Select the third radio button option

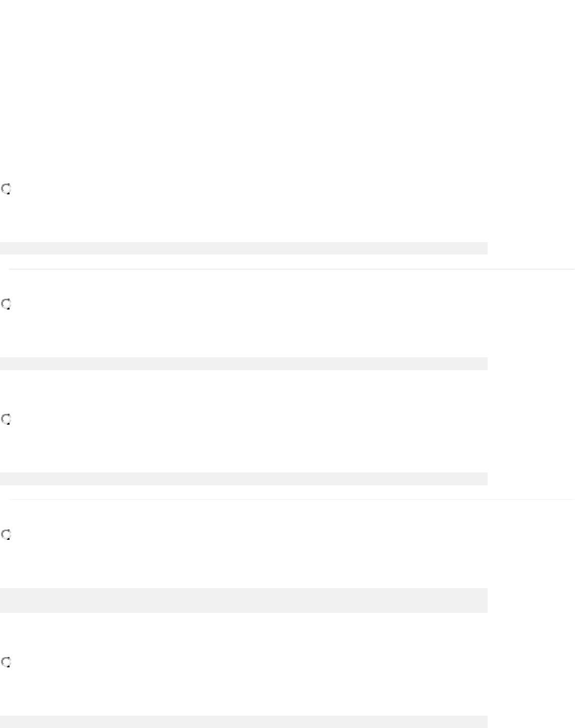(x=6, y=420)
